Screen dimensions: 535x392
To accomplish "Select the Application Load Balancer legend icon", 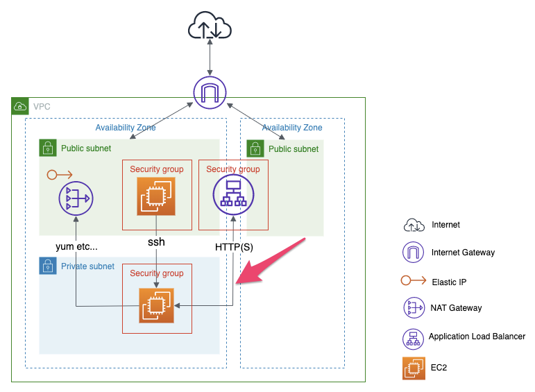I will tap(414, 337).
